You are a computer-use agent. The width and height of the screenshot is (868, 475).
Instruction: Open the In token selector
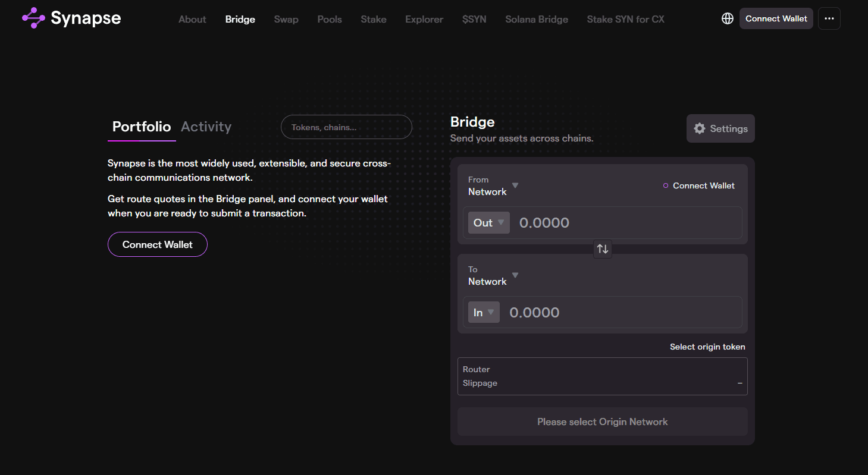tap(484, 313)
